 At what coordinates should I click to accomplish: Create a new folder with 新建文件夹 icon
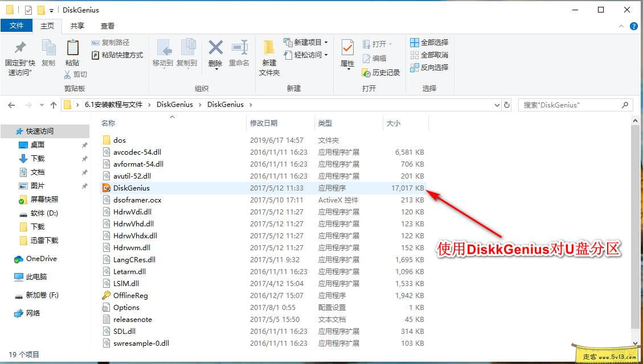click(x=268, y=54)
